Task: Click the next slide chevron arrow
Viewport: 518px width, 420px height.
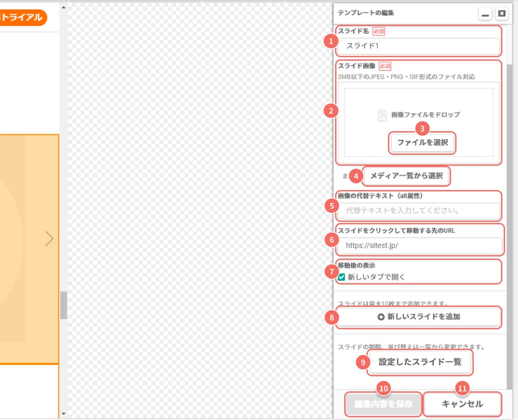Action: pos(49,239)
